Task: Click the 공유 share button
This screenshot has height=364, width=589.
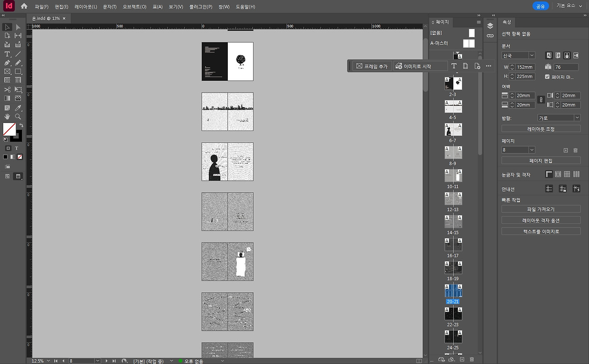Action: point(541,6)
